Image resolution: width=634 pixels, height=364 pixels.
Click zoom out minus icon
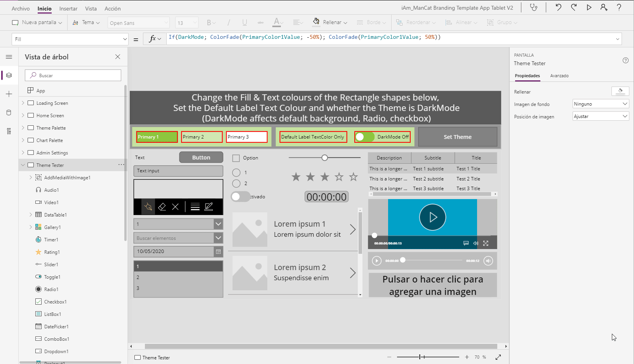[x=389, y=357]
